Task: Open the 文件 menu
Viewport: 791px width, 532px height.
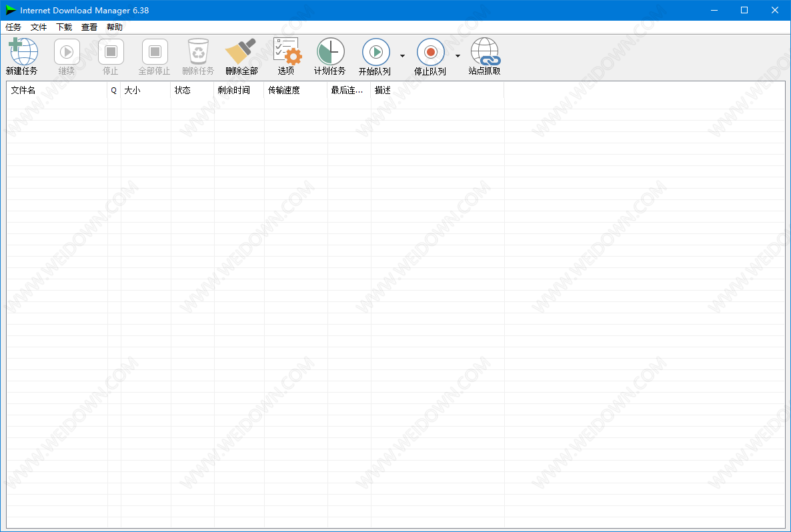Action: (39, 27)
